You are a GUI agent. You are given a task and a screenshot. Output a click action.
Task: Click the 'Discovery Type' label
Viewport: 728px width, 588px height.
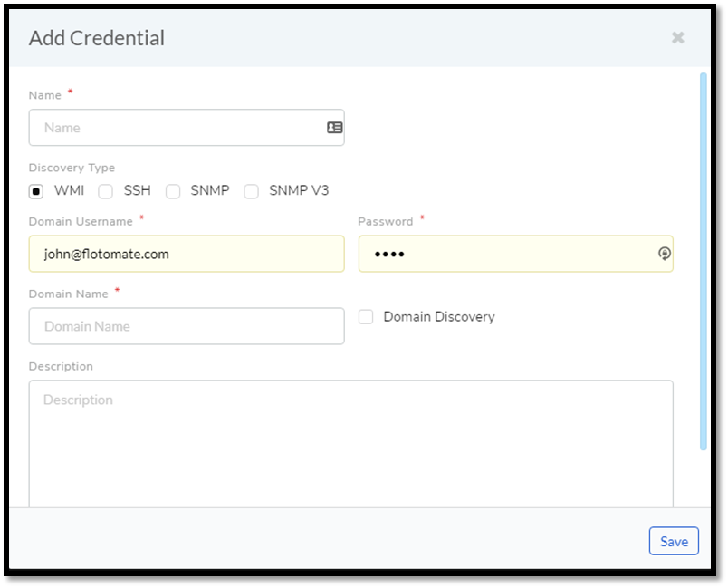click(x=72, y=168)
